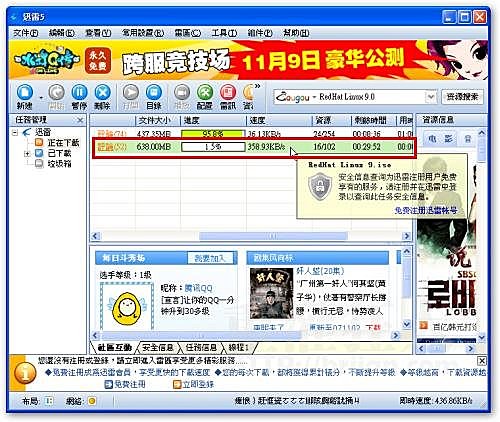The image size is (500, 422).
Task: Open the 文件(F) menu
Action: [x=25, y=33]
